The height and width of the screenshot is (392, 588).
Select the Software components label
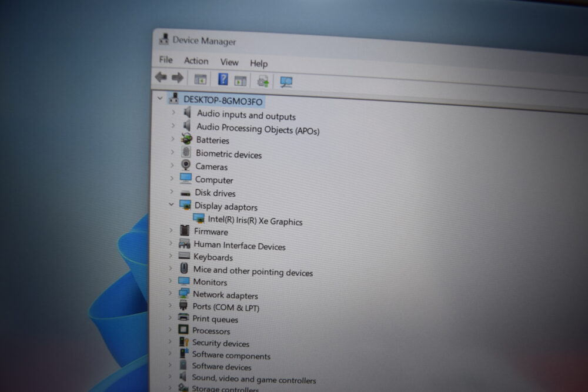231,355
